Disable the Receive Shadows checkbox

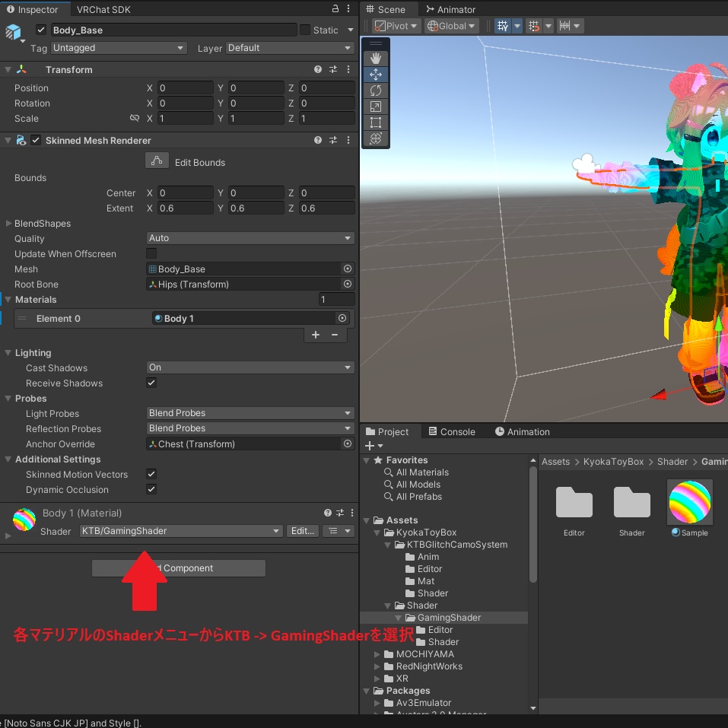pos(150,383)
